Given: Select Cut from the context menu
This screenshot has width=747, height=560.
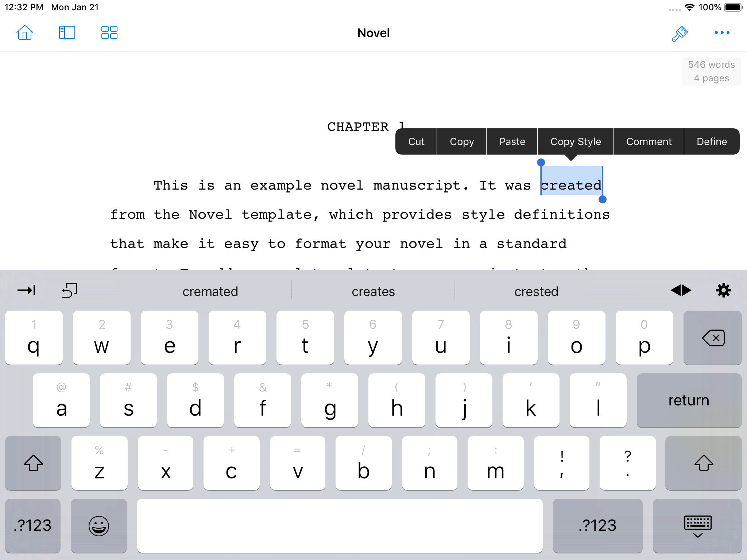Looking at the screenshot, I should 416,141.
